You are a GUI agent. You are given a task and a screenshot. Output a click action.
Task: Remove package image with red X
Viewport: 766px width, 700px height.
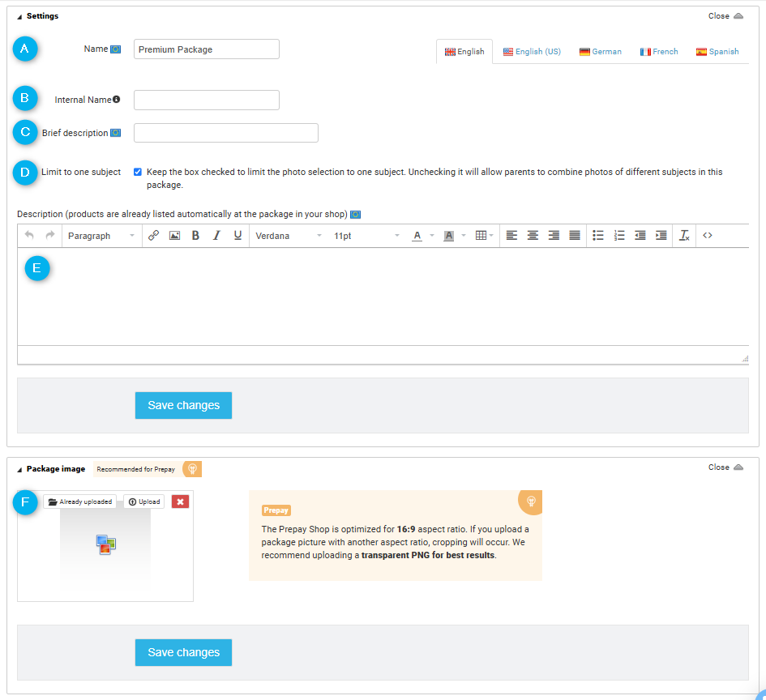tap(180, 502)
